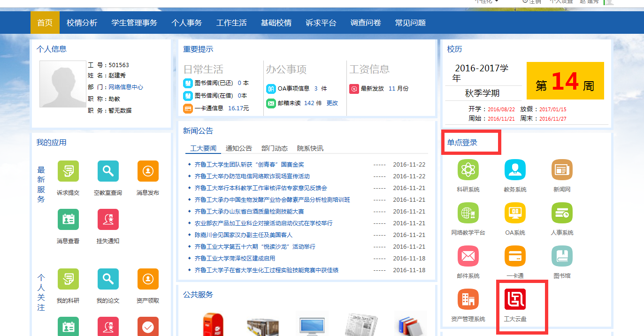
Task: Open the 网络教学平台 globe icon
Action: pyautogui.click(x=468, y=213)
